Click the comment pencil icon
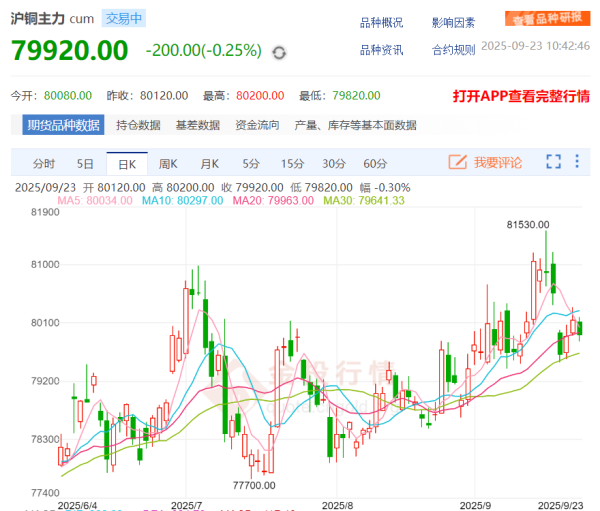This screenshot has width=600, height=511. [x=458, y=162]
